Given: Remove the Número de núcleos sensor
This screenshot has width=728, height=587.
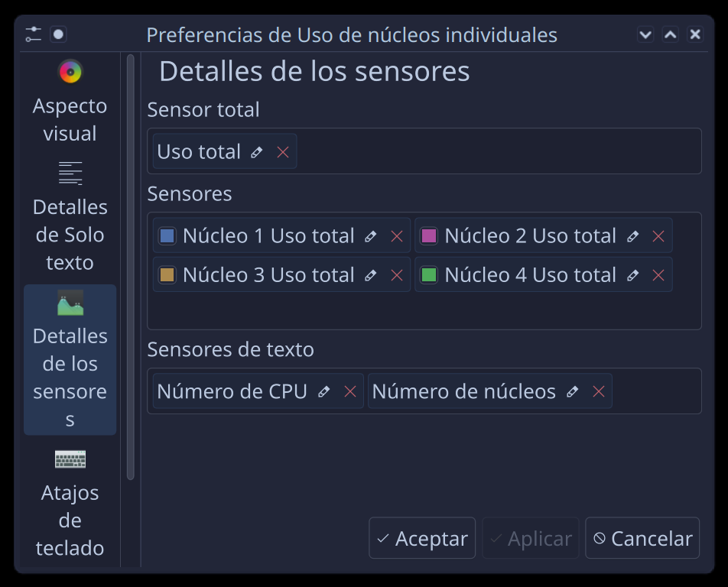Looking at the screenshot, I should 599,391.
